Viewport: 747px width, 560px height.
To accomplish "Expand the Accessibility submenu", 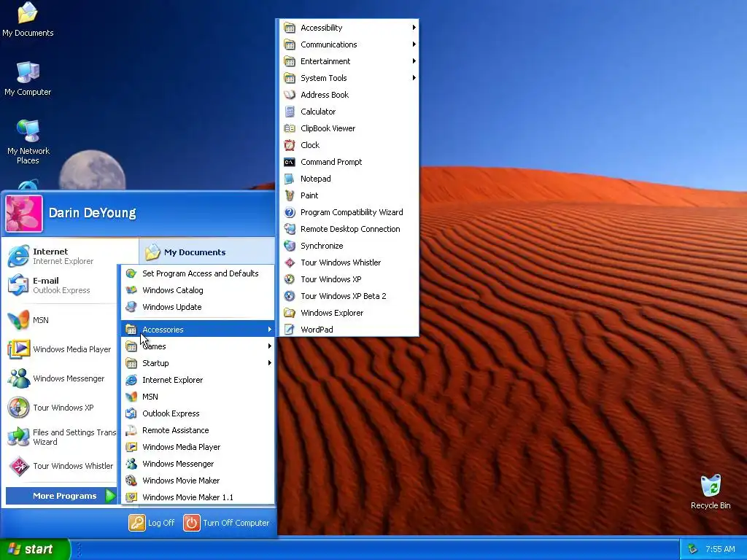I will coord(349,28).
